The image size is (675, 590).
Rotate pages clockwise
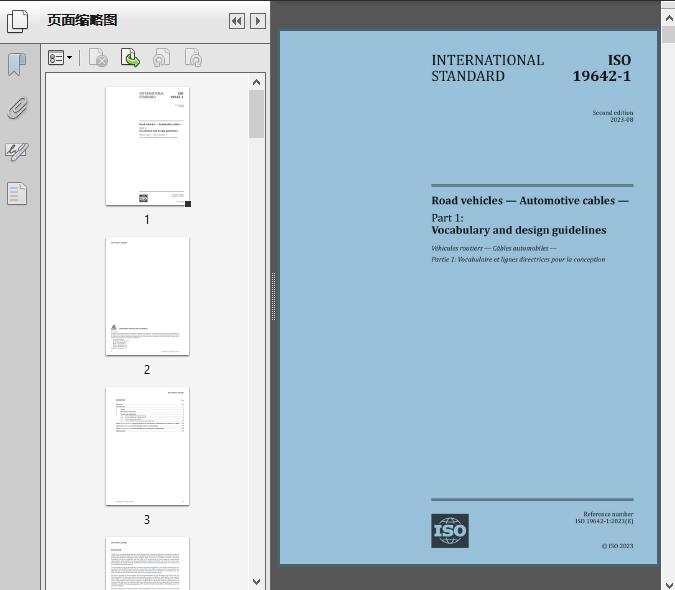193,58
